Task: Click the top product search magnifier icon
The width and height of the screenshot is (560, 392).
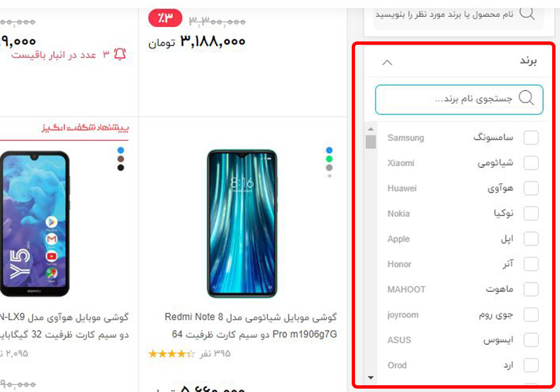Action: (527, 13)
